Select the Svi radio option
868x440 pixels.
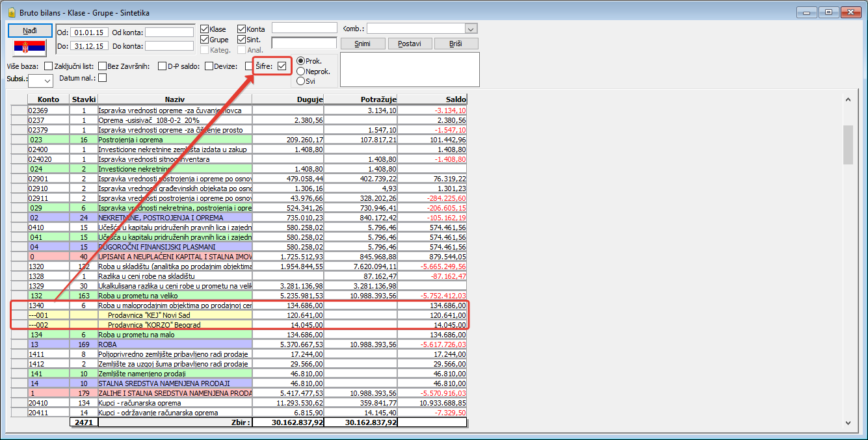click(x=300, y=81)
